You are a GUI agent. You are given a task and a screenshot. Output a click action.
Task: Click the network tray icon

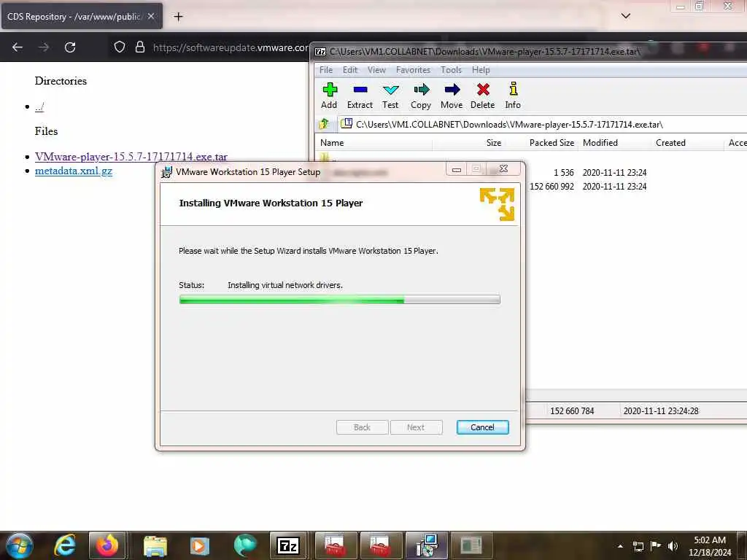(638, 546)
